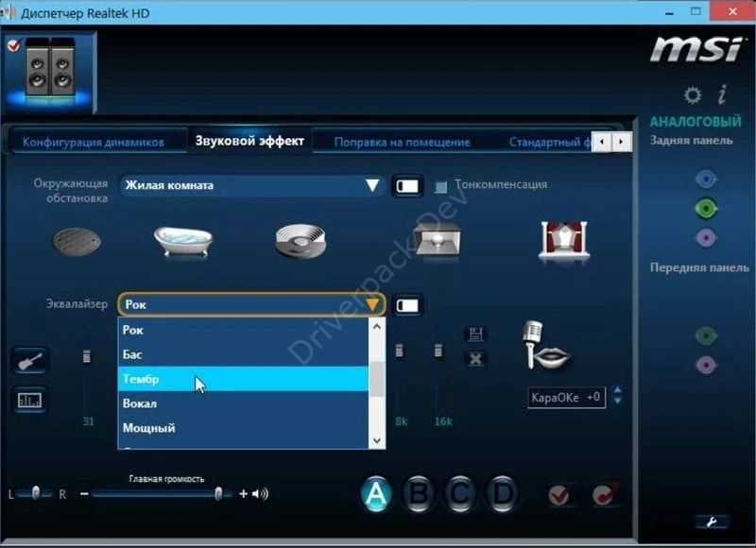This screenshot has width=756, height=548.
Task: Click the 8k equalizer band slider
Action: (x=399, y=351)
